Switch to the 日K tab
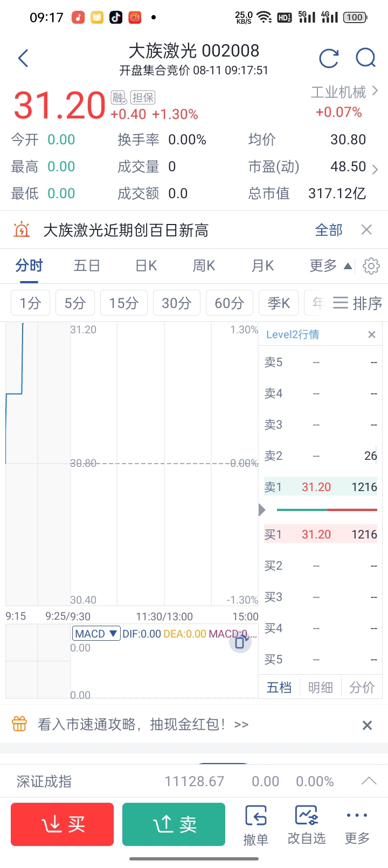Image resolution: width=388 pixels, height=868 pixels. (x=146, y=265)
